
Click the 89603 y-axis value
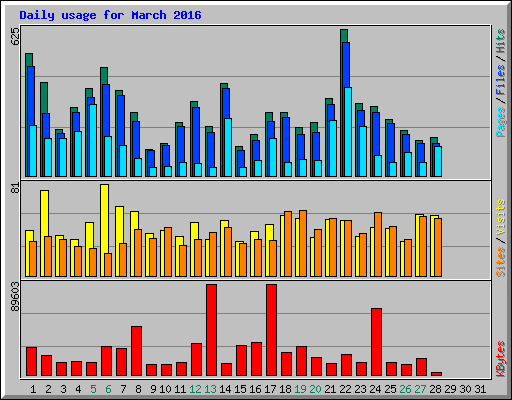coord(15,297)
